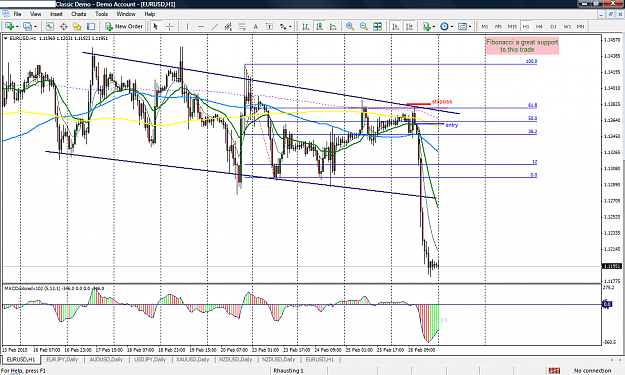Open the Window menu
Viewport: 625px width, 375px height.
pos(126,14)
